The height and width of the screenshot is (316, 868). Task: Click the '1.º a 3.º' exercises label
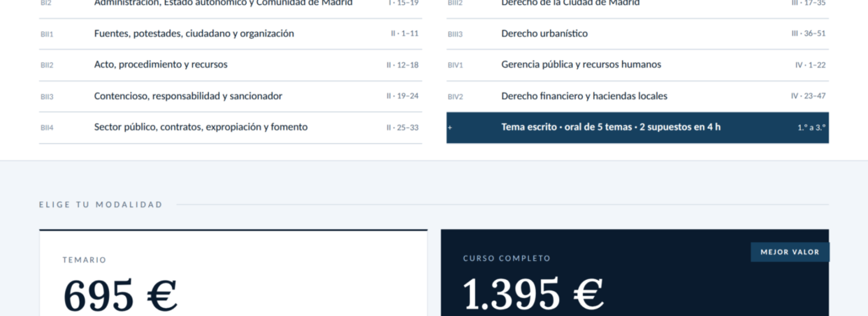click(x=811, y=128)
